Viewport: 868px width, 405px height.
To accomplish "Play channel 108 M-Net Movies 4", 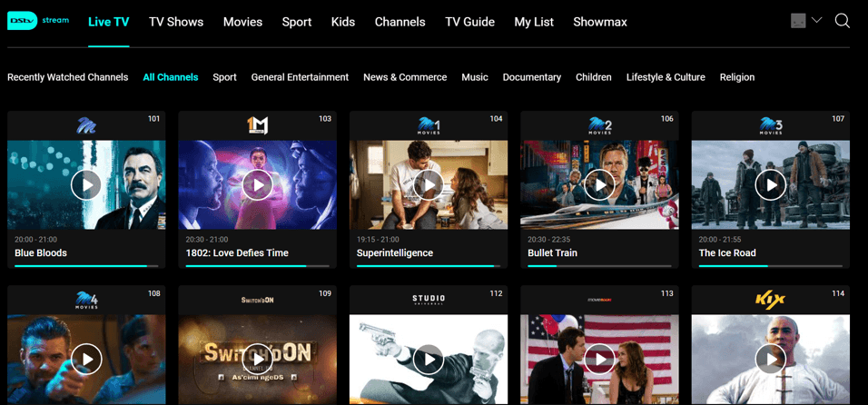I will [x=86, y=359].
